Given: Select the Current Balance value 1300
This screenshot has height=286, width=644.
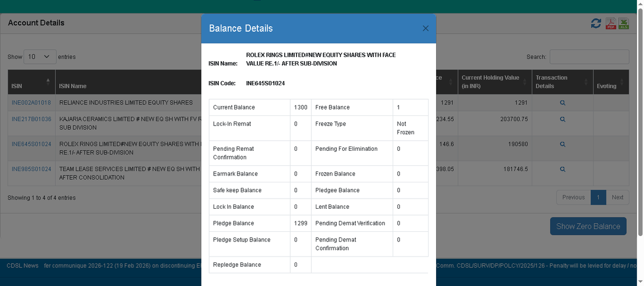Looking at the screenshot, I should pos(301,107).
